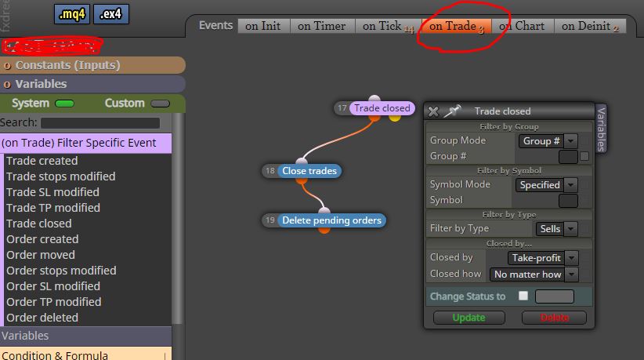Open the Variables blocks category
644x360 pixels.
point(86,336)
